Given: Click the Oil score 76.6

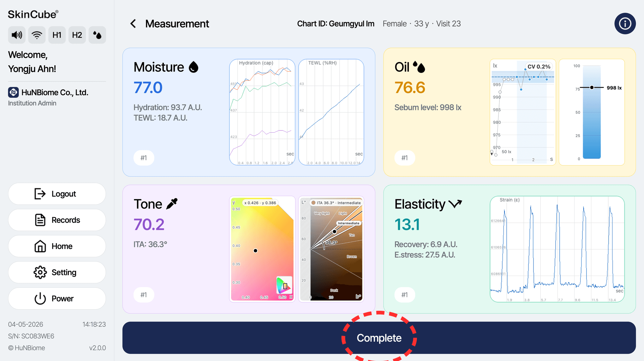Looking at the screenshot, I should [x=410, y=87].
